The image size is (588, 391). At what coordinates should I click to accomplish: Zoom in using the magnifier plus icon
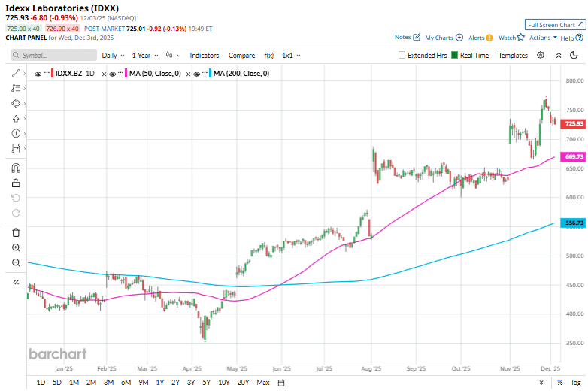coord(16,247)
